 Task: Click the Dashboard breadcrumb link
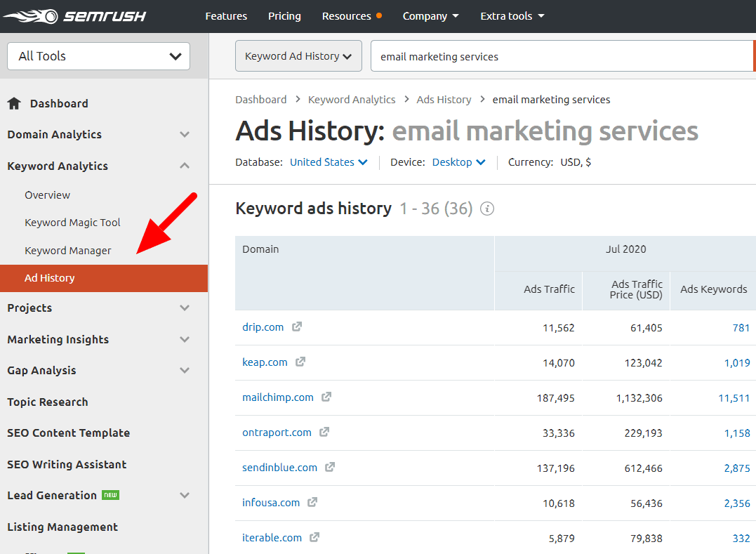[x=261, y=99]
